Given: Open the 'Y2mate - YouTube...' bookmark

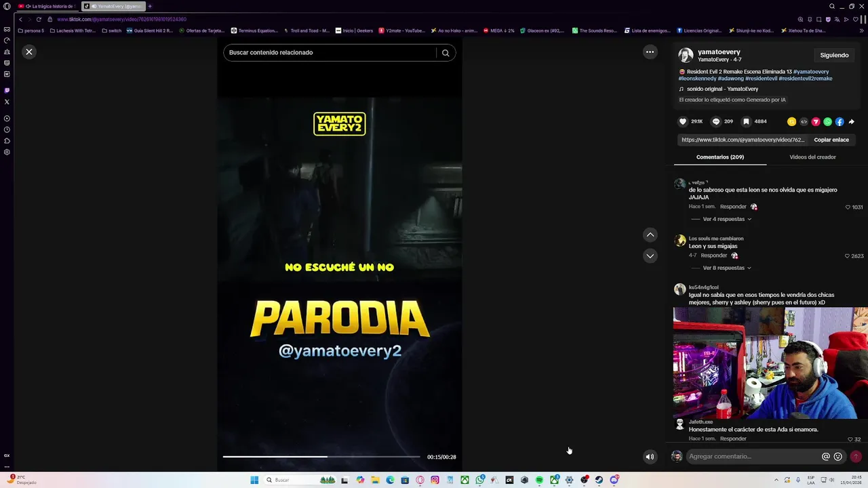Looking at the screenshot, I should (401, 30).
